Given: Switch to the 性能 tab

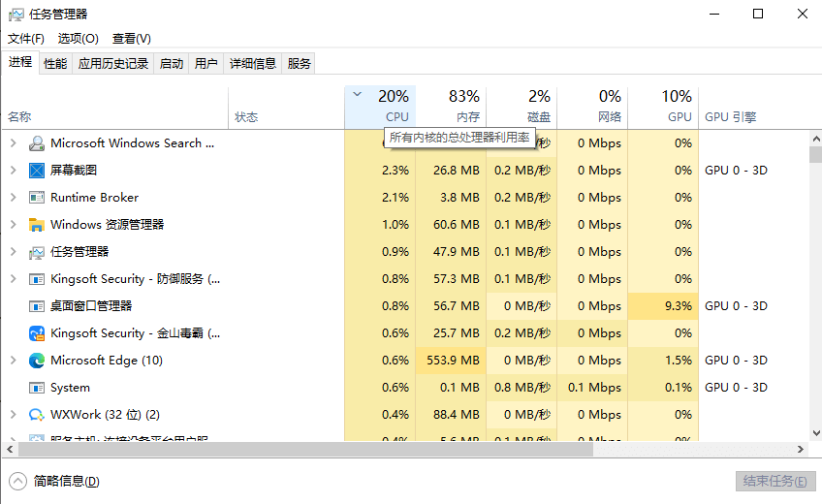Looking at the screenshot, I should point(55,64).
